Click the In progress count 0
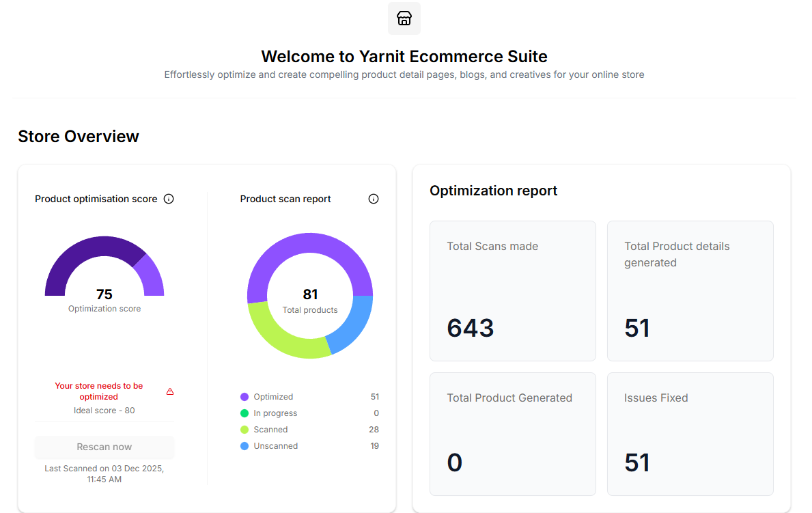 (x=376, y=413)
